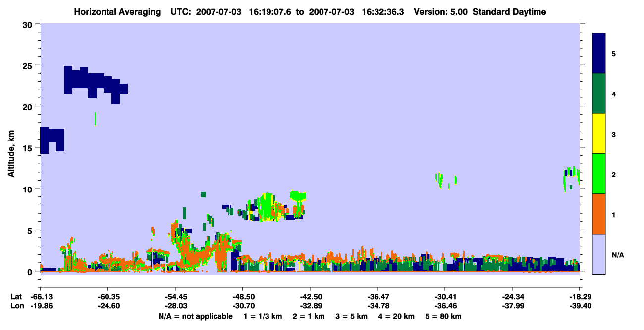Click the 'N/A = not applicable' legend text

click(x=195, y=316)
